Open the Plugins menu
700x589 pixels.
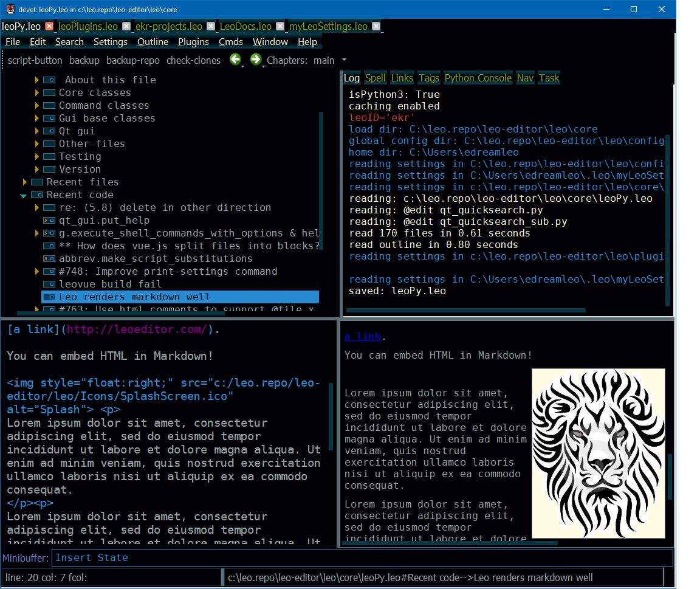click(193, 42)
